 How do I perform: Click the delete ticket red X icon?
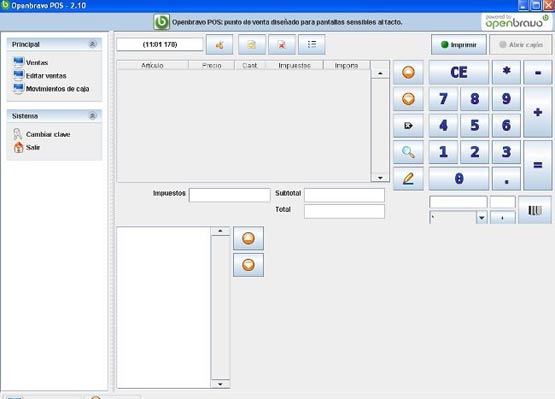[282, 45]
